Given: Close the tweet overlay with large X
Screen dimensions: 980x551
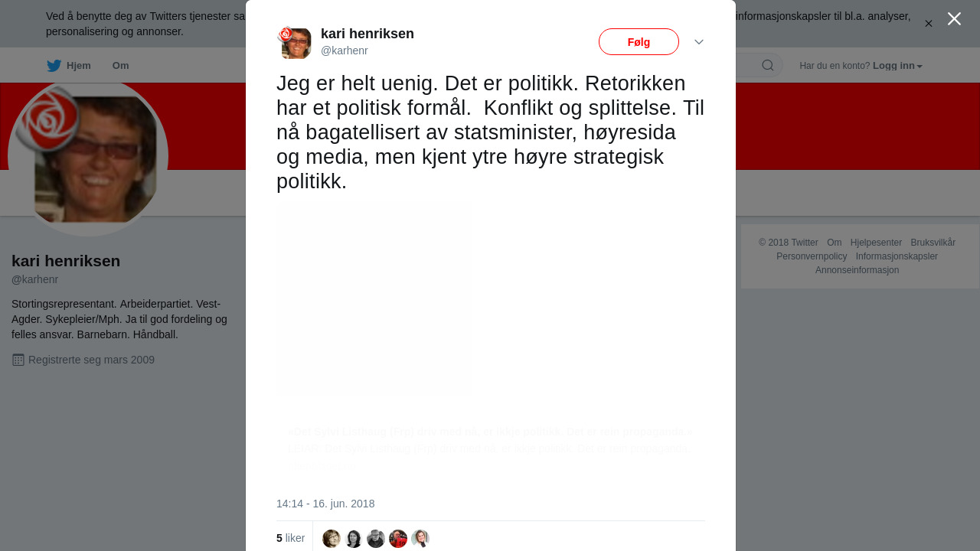Looking at the screenshot, I should point(954,19).
